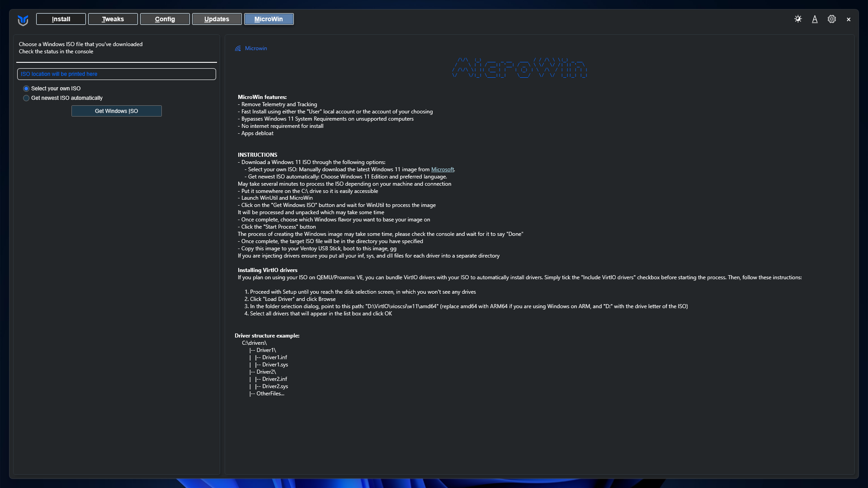This screenshot has width=868, height=488.
Task: Click the small icon beside Microwin heading
Action: click(x=238, y=48)
